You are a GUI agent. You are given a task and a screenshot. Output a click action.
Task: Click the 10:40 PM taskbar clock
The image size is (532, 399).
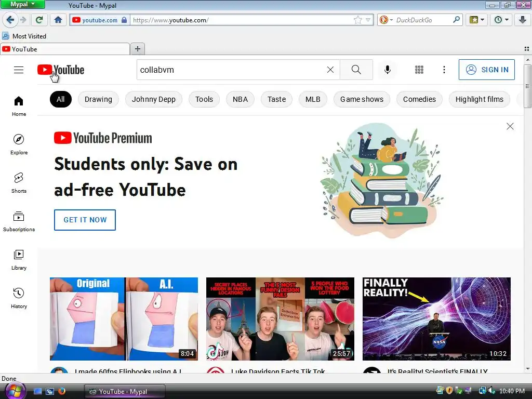pyautogui.click(x=512, y=391)
